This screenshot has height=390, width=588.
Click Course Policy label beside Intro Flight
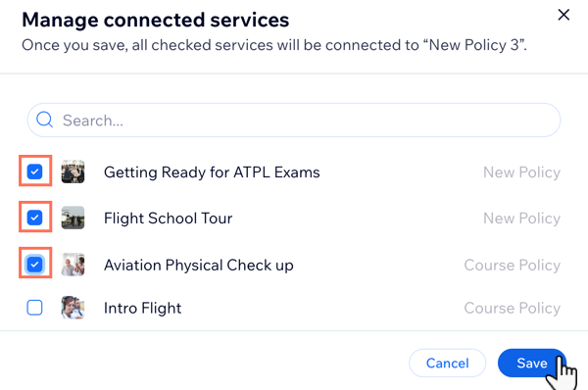point(513,308)
